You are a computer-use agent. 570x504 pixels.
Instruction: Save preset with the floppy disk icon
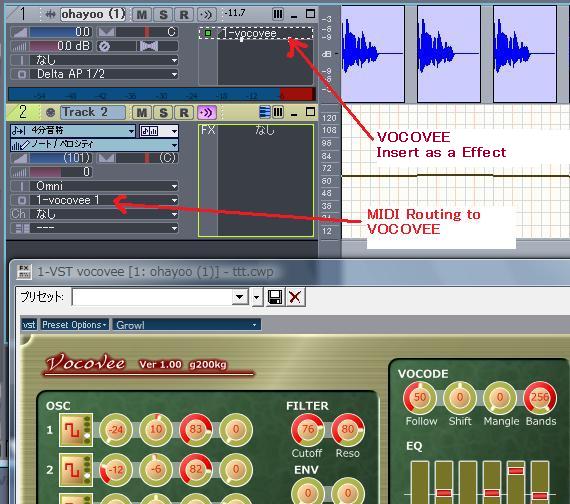275,297
